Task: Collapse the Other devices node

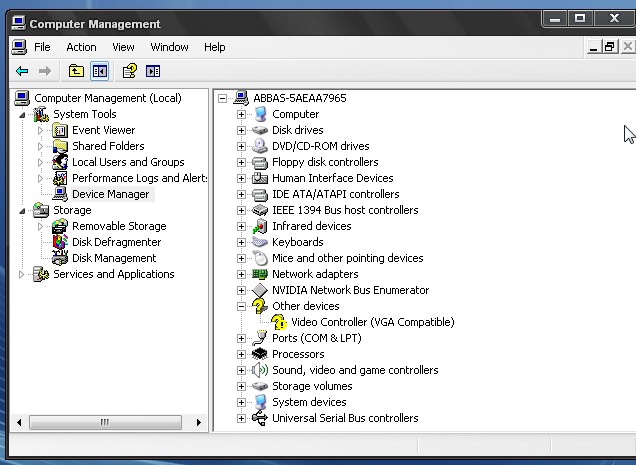Action: point(241,306)
